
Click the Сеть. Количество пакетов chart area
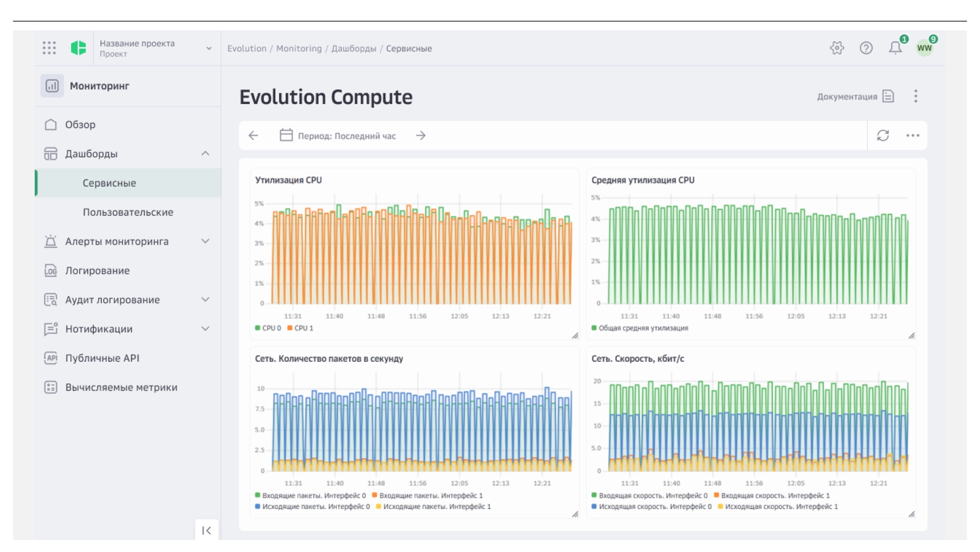click(415, 427)
